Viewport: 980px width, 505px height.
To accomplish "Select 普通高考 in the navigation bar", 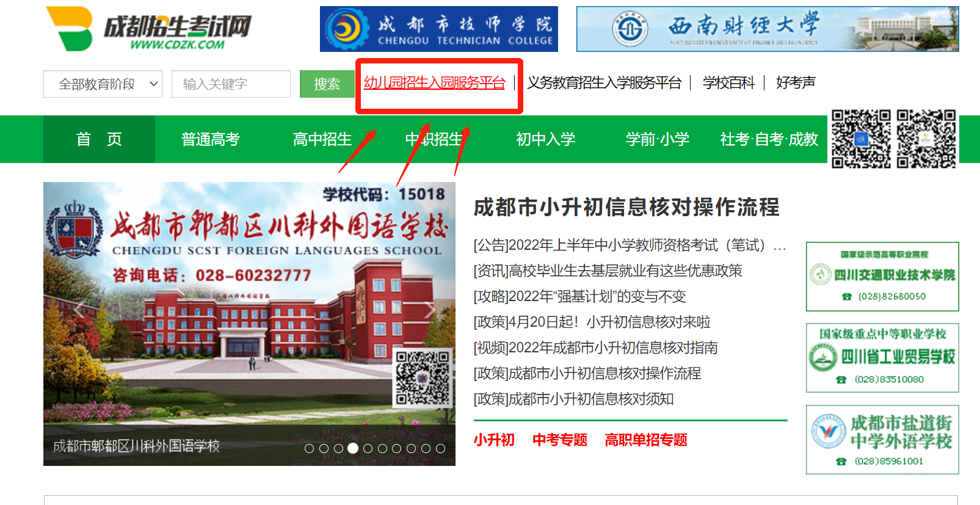I will pyautogui.click(x=211, y=139).
